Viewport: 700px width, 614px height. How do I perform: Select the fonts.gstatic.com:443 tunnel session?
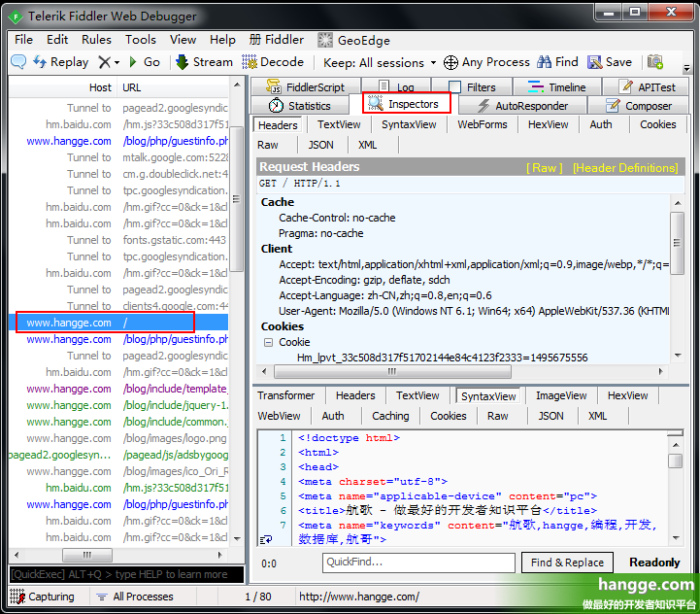(x=118, y=240)
